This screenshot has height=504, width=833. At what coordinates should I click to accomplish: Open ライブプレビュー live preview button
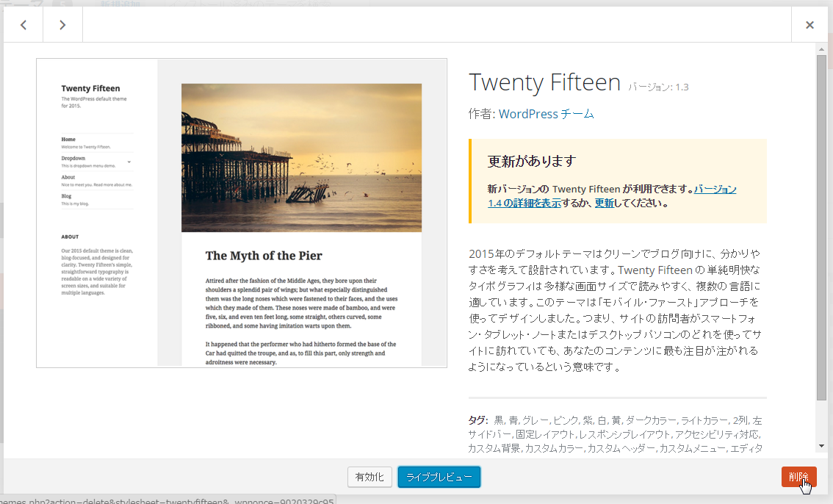[439, 477]
